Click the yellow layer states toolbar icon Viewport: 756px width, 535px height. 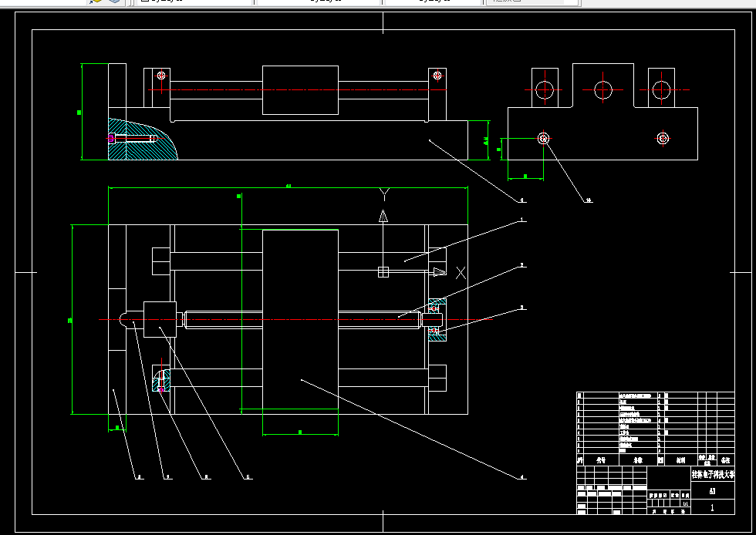98,2
